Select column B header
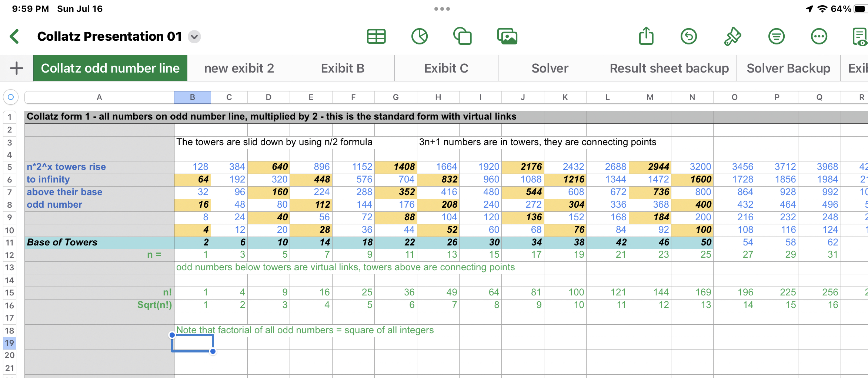The image size is (868, 378). pos(192,97)
